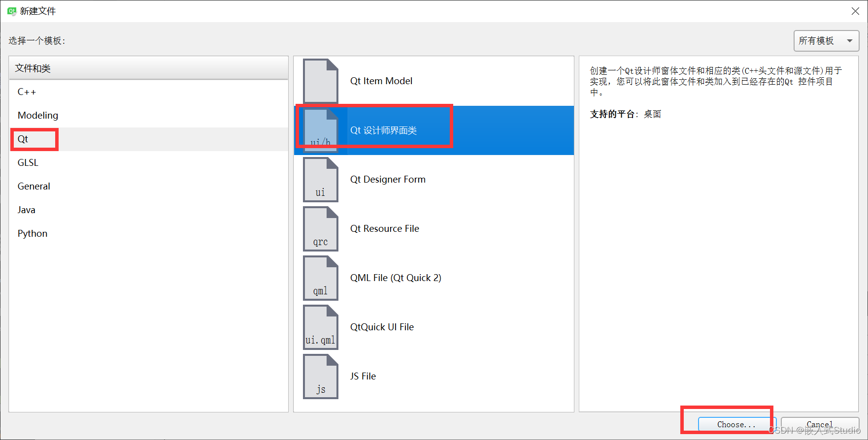
Task: Click the ui file icon for Qt Designer Form
Action: [321, 180]
